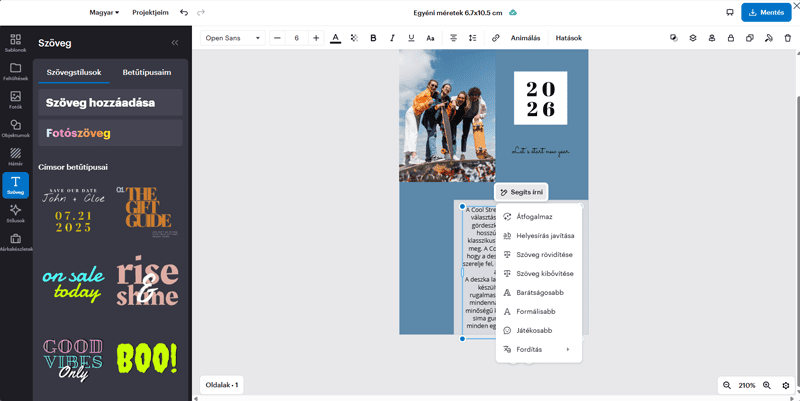This screenshot has height=401, width=800.
Task: Click the Mentés save button
Action: click(766, 12)
